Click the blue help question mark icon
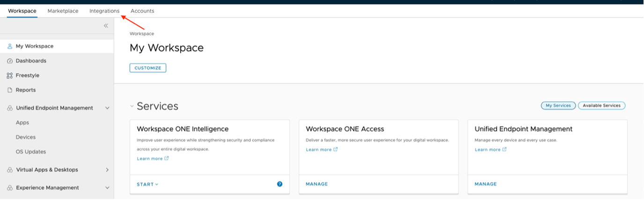 pos(280,184)
